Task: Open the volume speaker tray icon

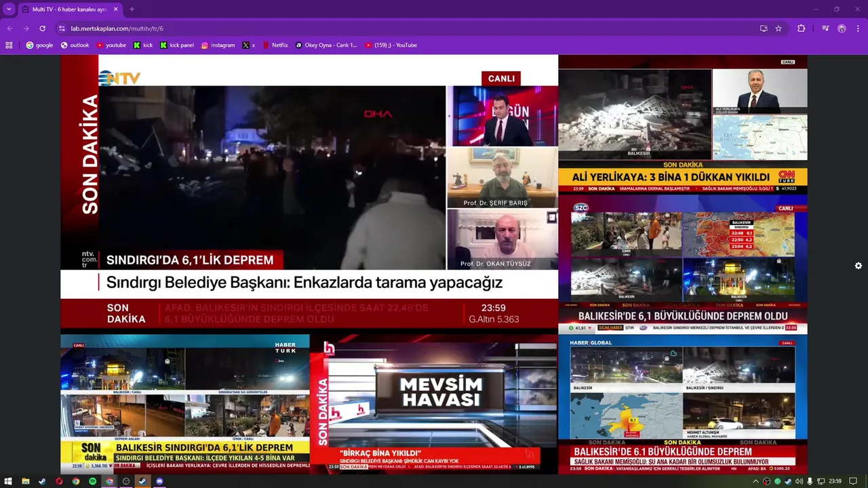Action: pyautogui.click(x=799, y=481)
